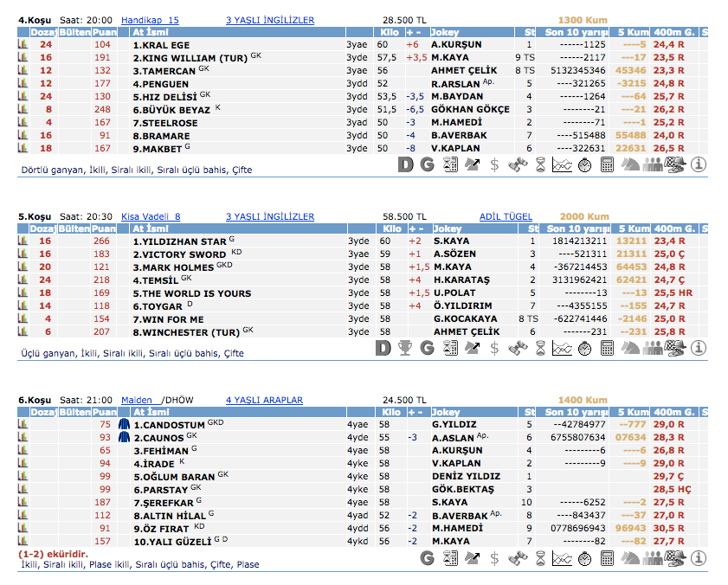Open the Kisa Vadeli 8 link
Screen dimensions: 728x585
(x=151, y=216)
